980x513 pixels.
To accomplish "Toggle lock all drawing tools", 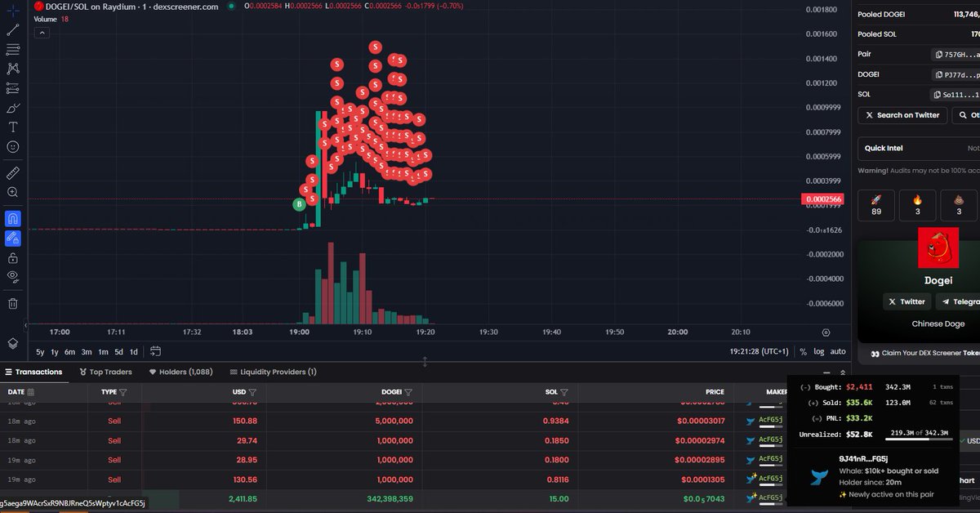I will point(13,257).
